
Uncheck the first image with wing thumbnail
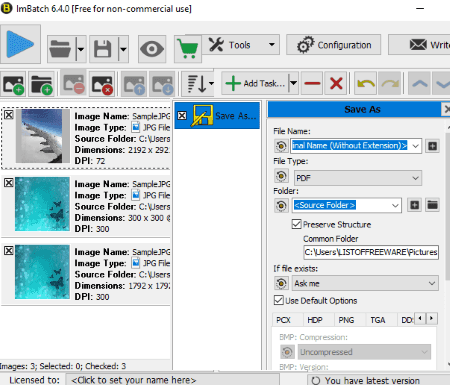tap(9, 115)
